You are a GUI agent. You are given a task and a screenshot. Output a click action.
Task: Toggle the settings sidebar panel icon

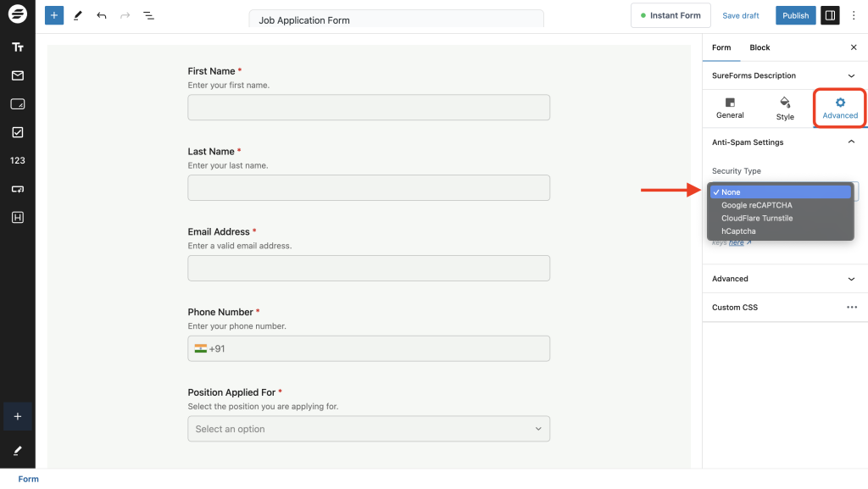(x=830, y=15)
